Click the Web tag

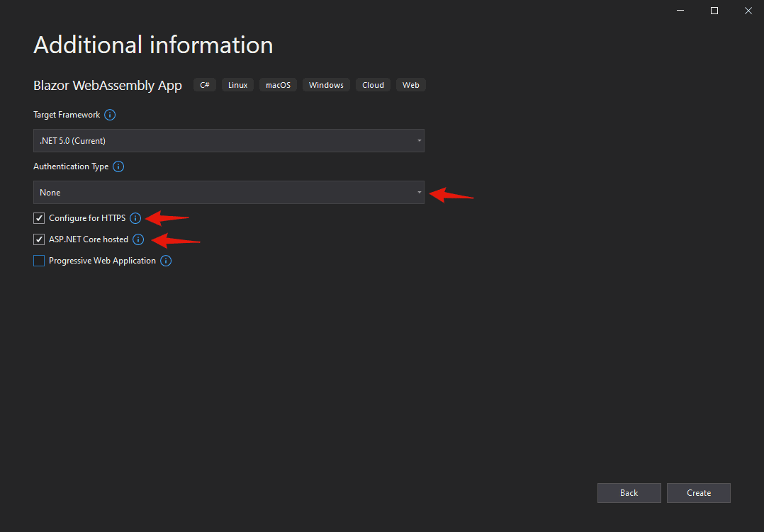click(411, 85)
